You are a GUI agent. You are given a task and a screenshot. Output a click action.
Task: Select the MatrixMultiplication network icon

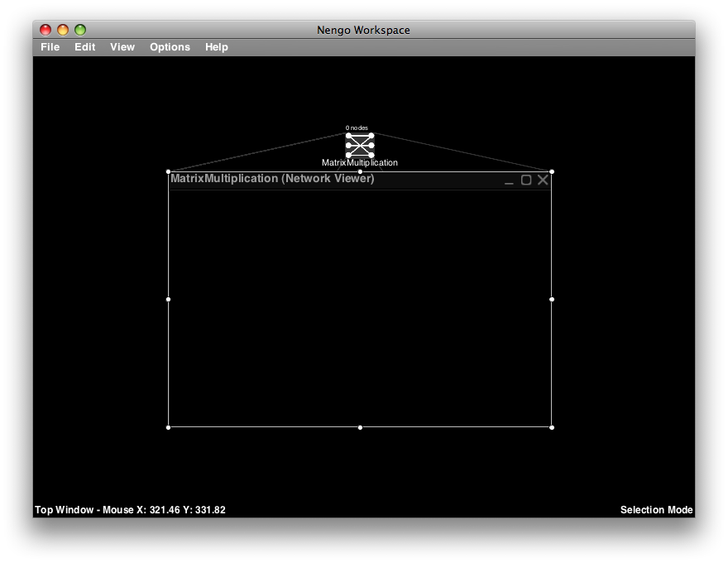(x=360, y=145)
